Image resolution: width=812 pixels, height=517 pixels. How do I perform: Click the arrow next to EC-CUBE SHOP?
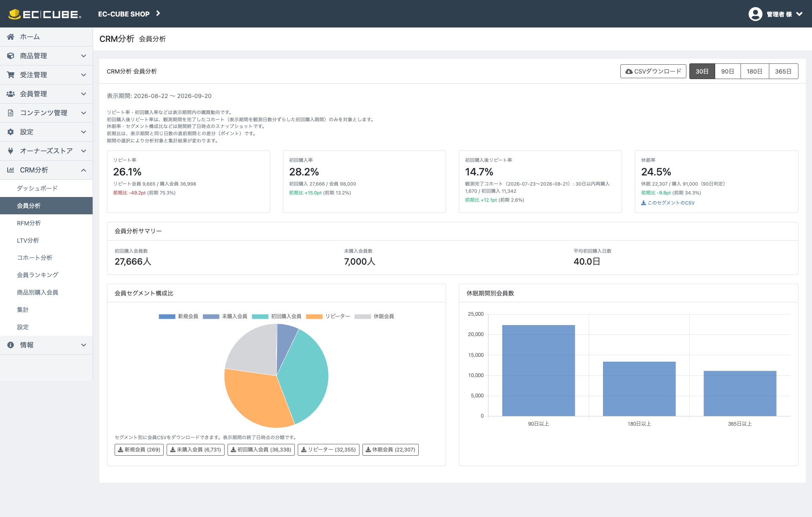(158, 14)
